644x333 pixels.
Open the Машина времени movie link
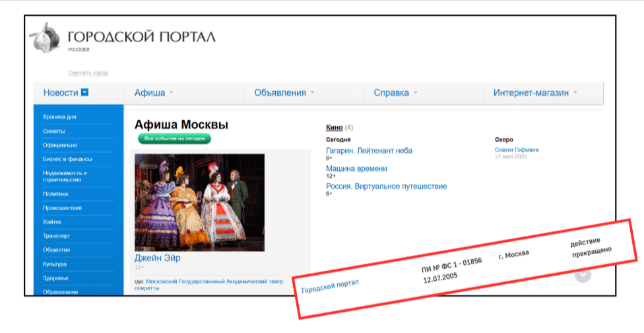tap(356, 168)
